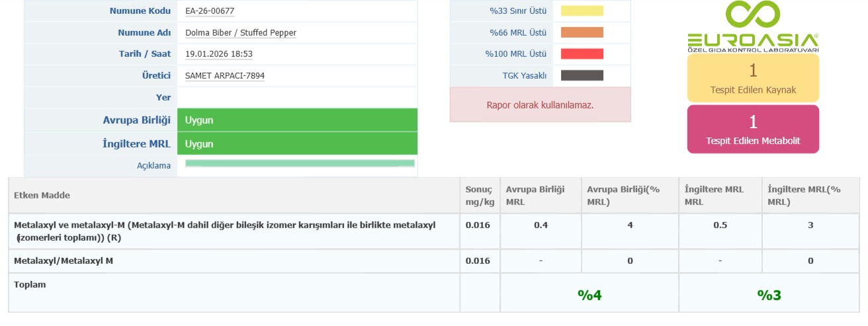
Task: Click the dark TGK Yasaklı swatch
Action: point(582,75)
